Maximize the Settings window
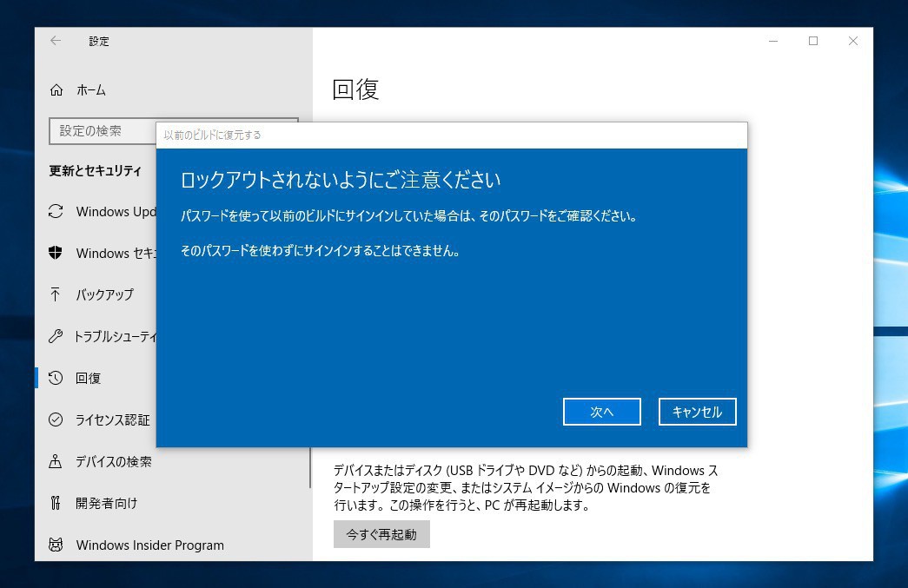The image size is (908, 588). pyautogui.click(x=813, y=41)
